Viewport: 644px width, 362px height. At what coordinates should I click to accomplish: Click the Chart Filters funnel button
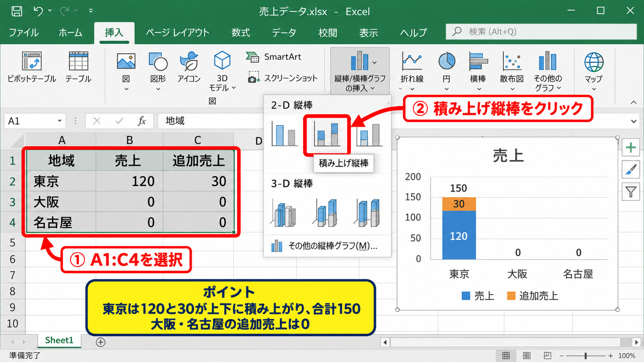[631, 192]
